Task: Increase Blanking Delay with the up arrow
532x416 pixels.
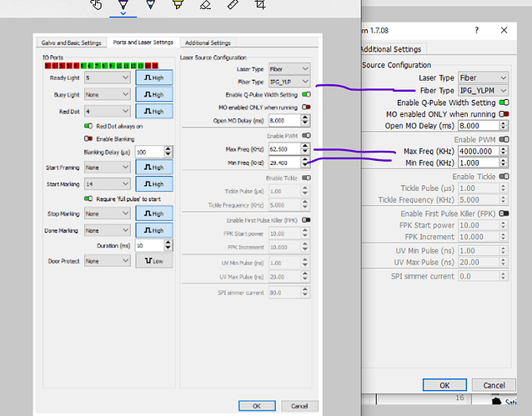Action: pyautogui.click(x=168, y=149)
